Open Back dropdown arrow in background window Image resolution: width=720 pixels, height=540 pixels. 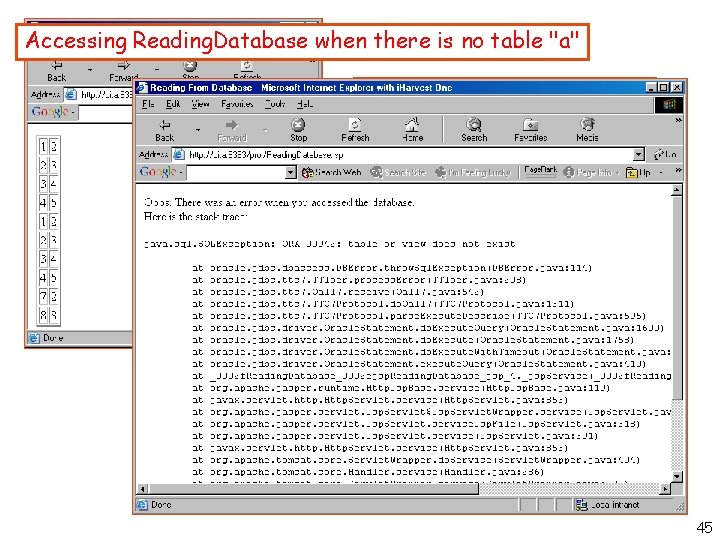(90, 70)
